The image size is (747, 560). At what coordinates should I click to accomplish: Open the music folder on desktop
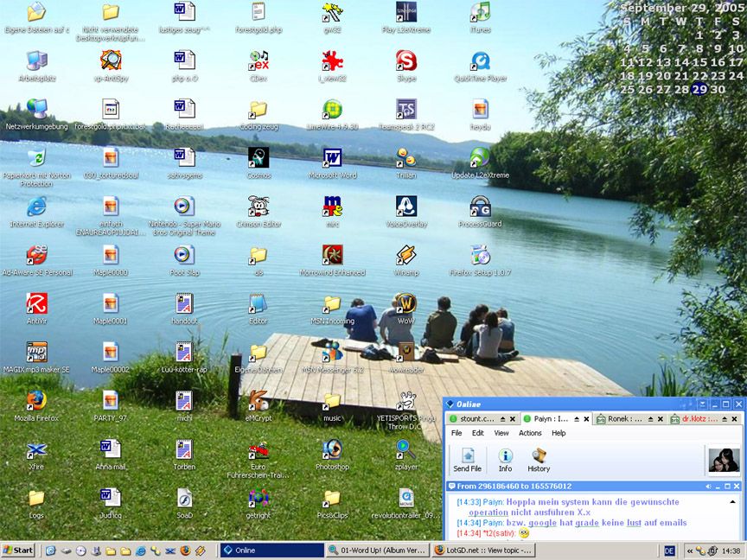click(333, 401)
